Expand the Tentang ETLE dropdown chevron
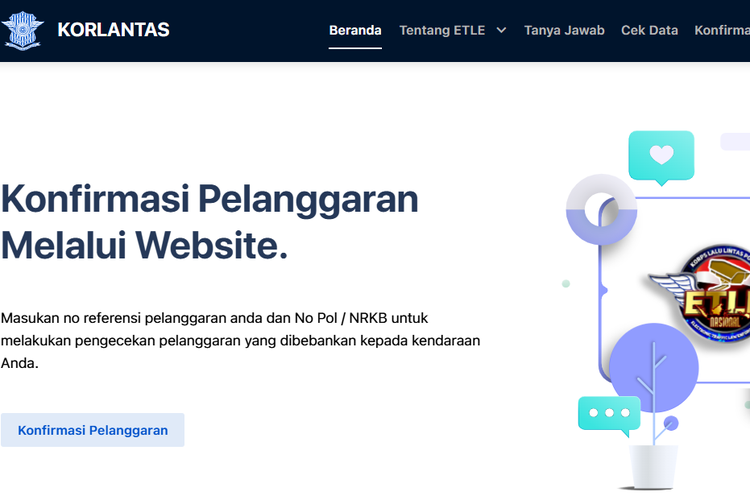 coord(501,30)
